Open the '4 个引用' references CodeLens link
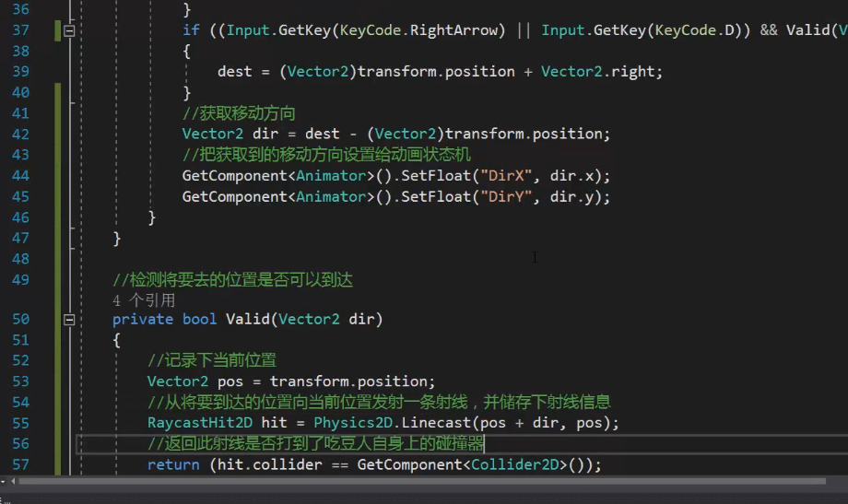The width and height of the screenshot is (848, 504). pos(144,300)
